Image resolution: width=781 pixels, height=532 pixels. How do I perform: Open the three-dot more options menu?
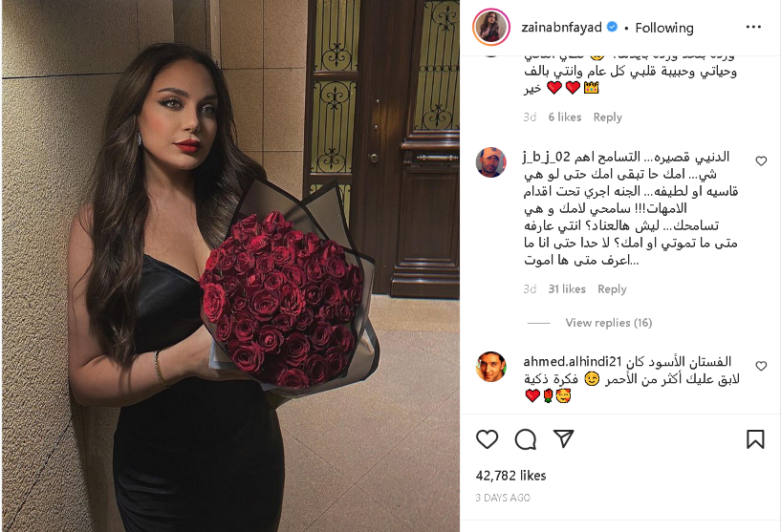[x=753, y=27]
